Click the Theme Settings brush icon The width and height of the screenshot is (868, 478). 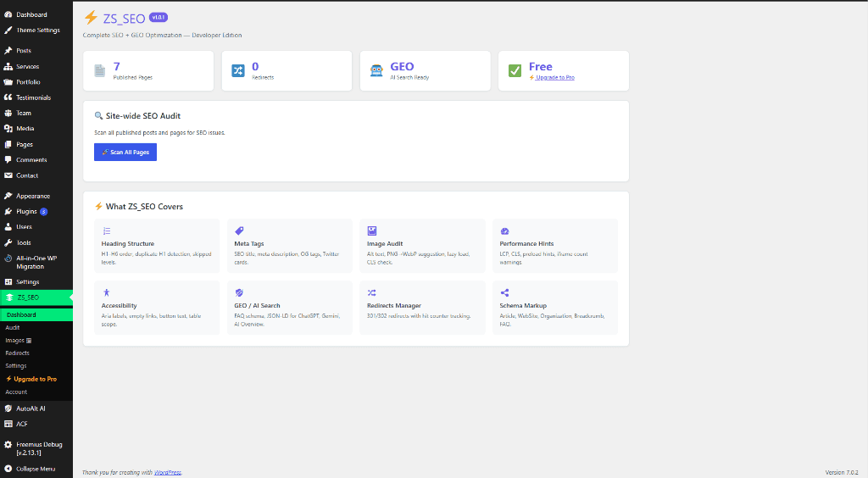pos(8,30)
